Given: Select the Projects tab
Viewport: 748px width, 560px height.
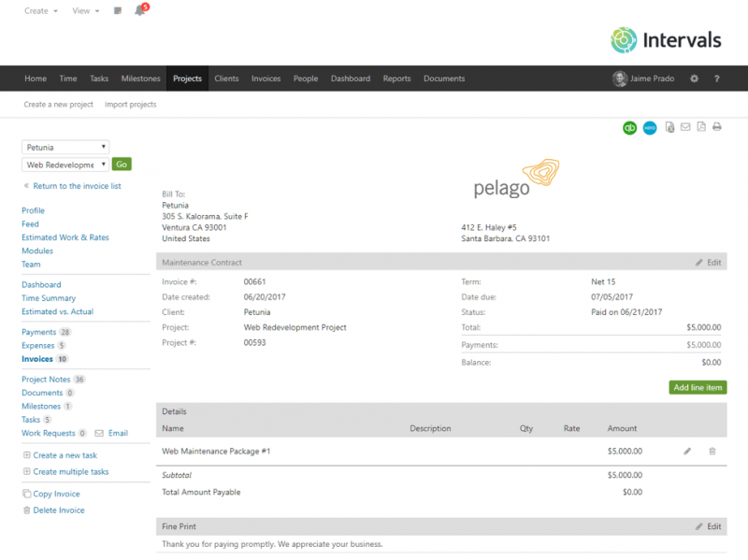Looking at the screenshot, I should [x=188, y=79].
